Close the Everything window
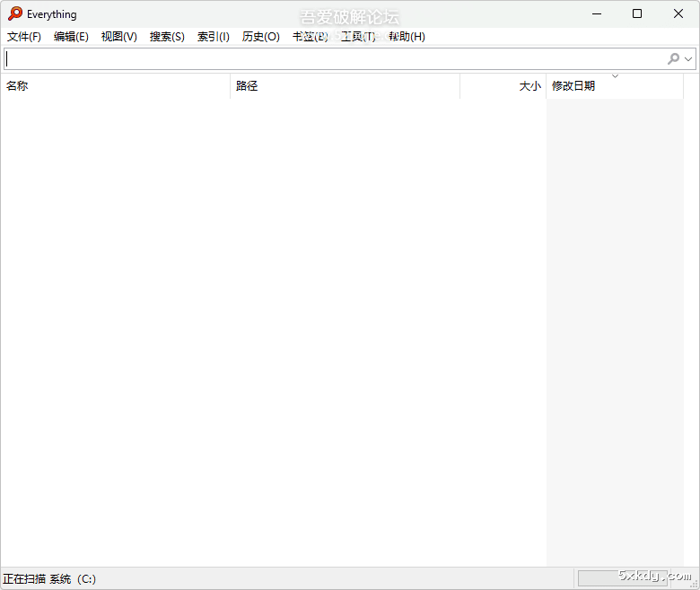The image size is (700, 590). click(678, 13)
